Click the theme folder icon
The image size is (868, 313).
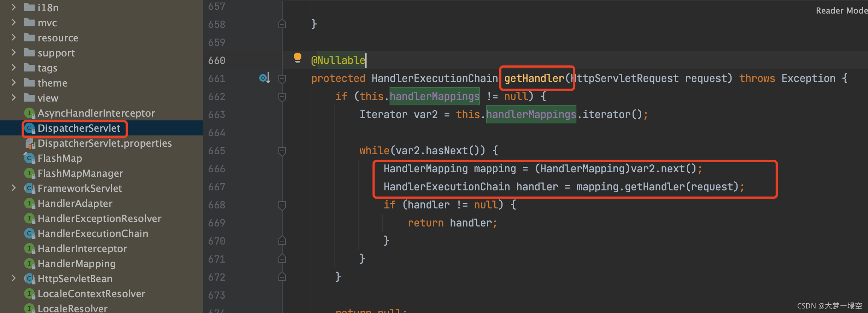tap(29, 83)
